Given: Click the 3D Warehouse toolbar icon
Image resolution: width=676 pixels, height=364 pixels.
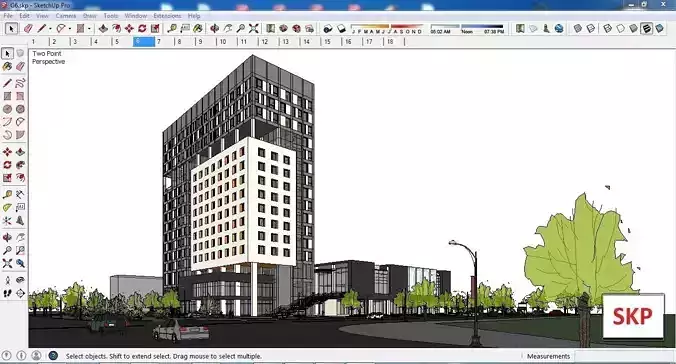Looking at the screenshot, I should point(283,28).
